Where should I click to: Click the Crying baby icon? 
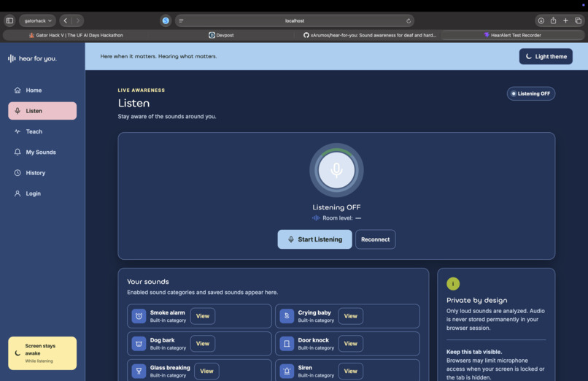287,316
